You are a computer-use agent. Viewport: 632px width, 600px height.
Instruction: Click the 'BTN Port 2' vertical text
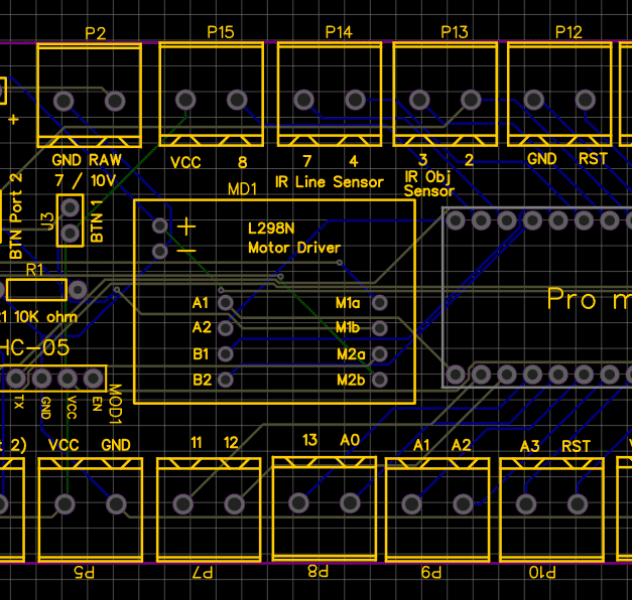click(16, 216)
